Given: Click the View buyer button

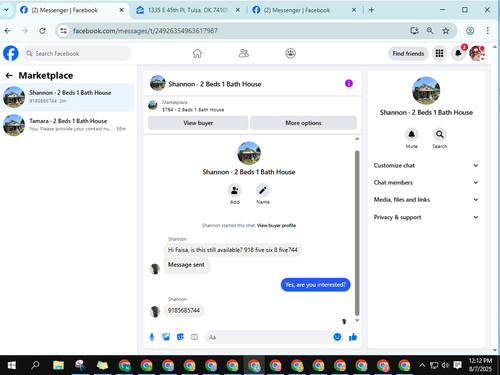Looking at the screenshot, I should click(198, 123).
